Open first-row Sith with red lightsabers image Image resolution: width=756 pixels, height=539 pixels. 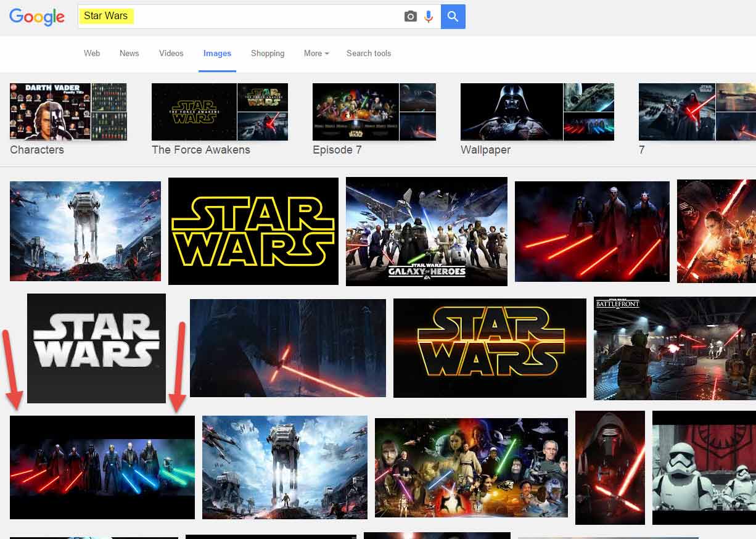click(592, 231)
